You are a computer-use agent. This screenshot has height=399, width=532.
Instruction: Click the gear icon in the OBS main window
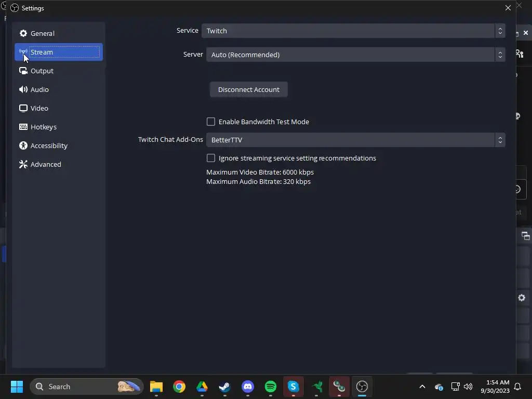pyautogui.click(x=522, y=298)
